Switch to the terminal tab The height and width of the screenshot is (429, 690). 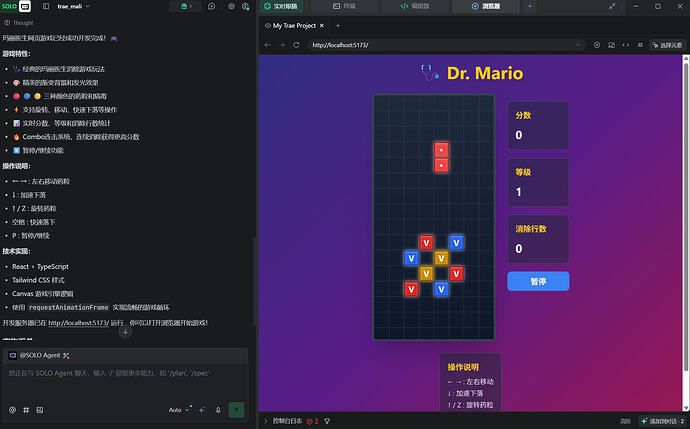(345, 6)
